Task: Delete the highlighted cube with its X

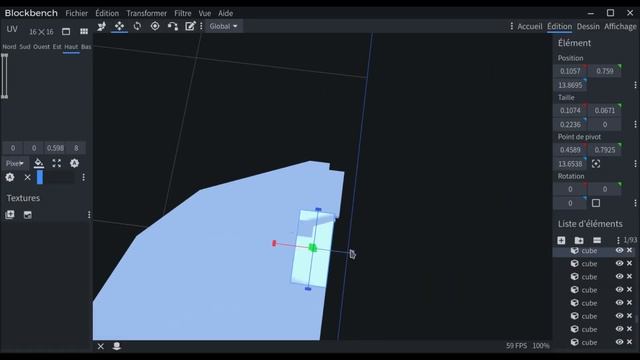Action: (x=629, y=250)
